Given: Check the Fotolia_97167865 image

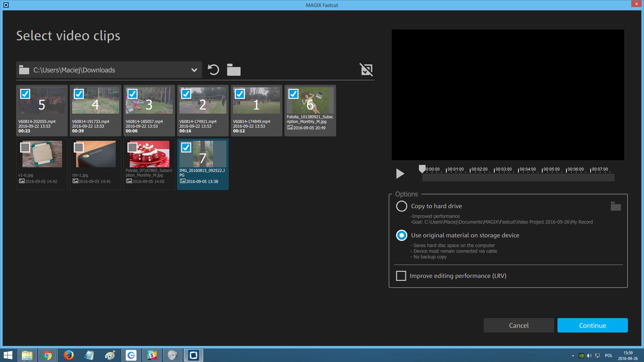Looking at the screenshot, I should click(133, 147).
